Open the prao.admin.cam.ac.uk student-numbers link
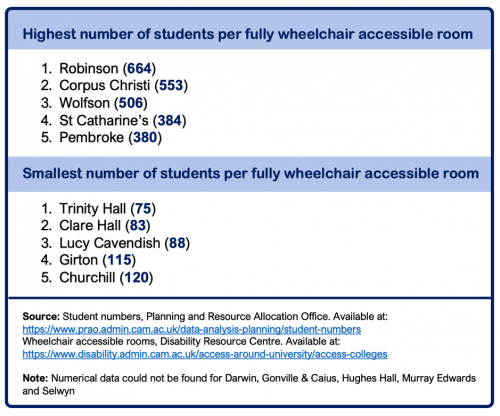 [x=192, y=329]
